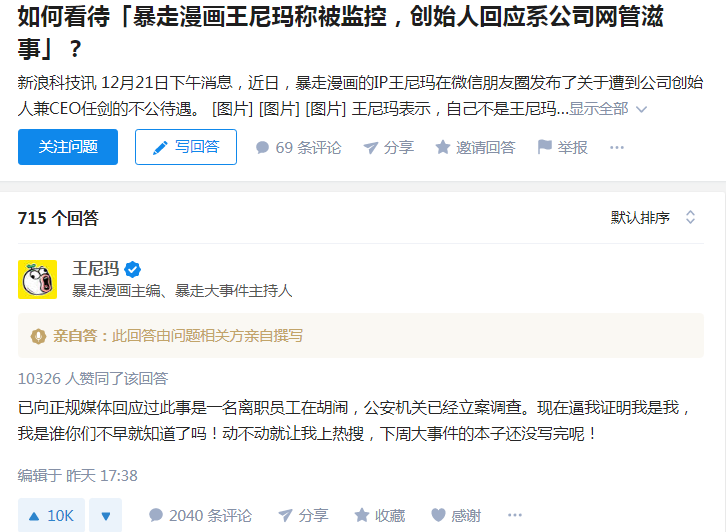Screen dimensions: 726x532
Task: Report the question with 举报 flag
Action: (x=545, y=148)
